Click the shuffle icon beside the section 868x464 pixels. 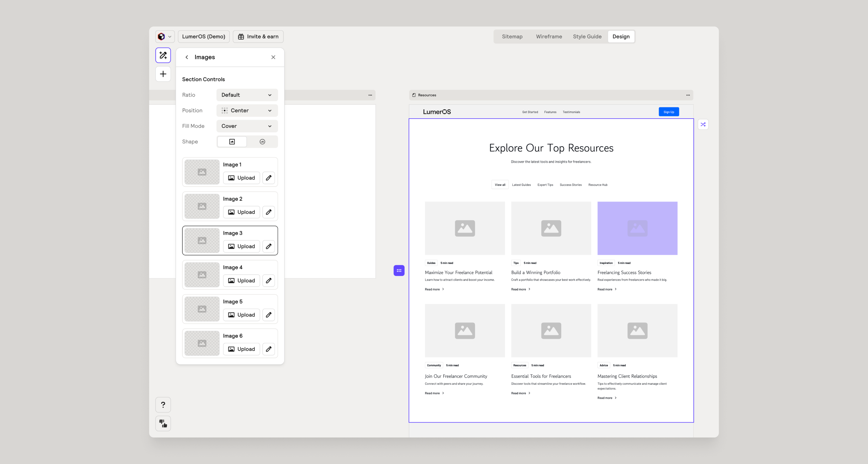[703, 125]
